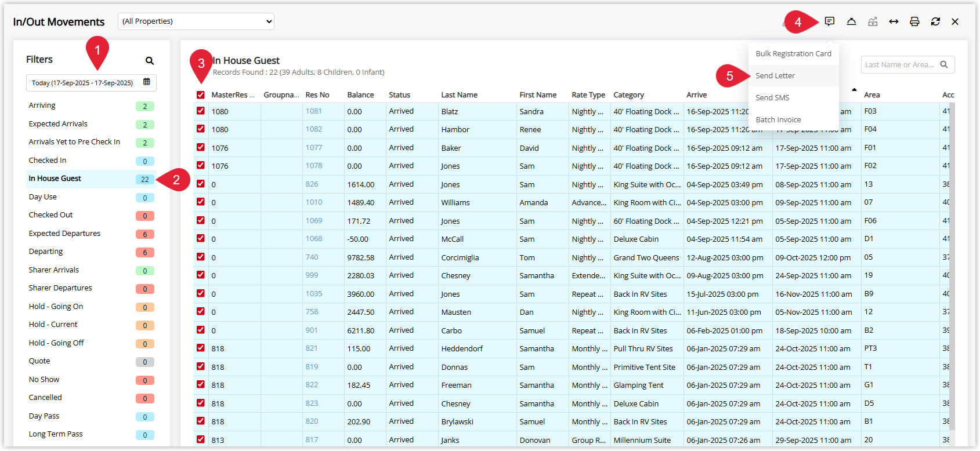Image resolution: width=980 pixels, height=451 pixels.
Task: Select the Cancelled filter
Action: click(x=91, y=398)
